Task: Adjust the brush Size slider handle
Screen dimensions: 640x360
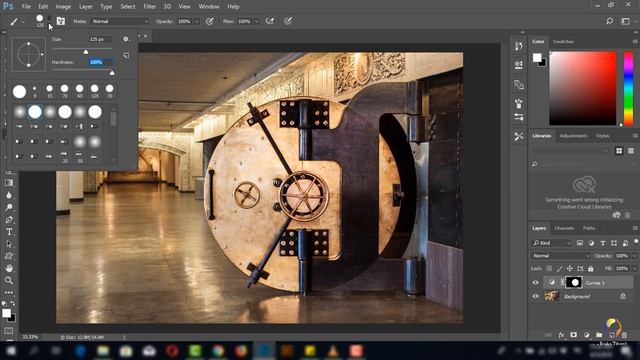Action: pos(86,52)
